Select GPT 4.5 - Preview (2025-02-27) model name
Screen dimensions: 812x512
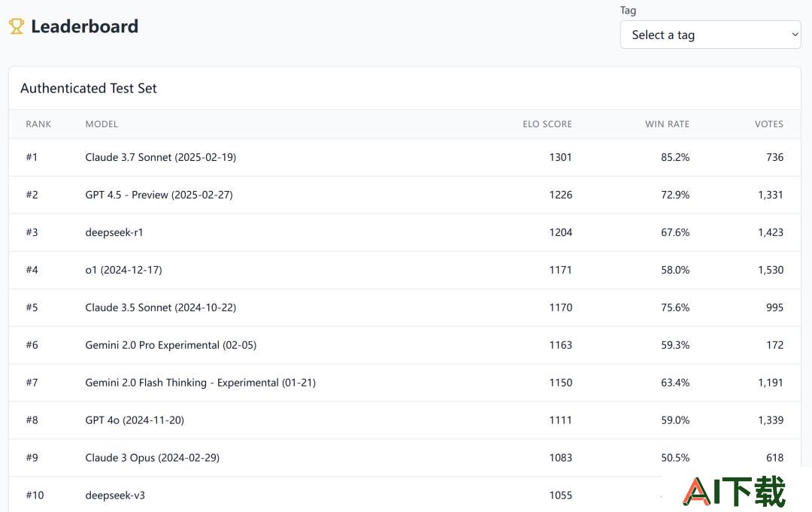coord(159,195)
